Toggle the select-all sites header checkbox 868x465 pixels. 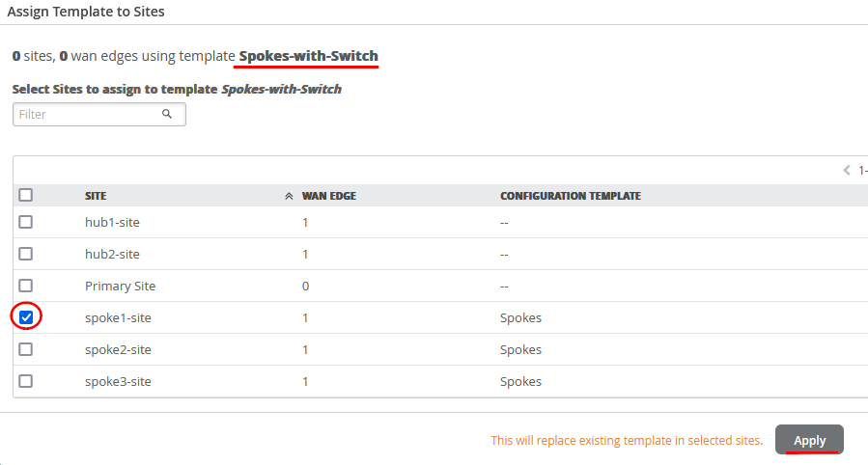26,195
